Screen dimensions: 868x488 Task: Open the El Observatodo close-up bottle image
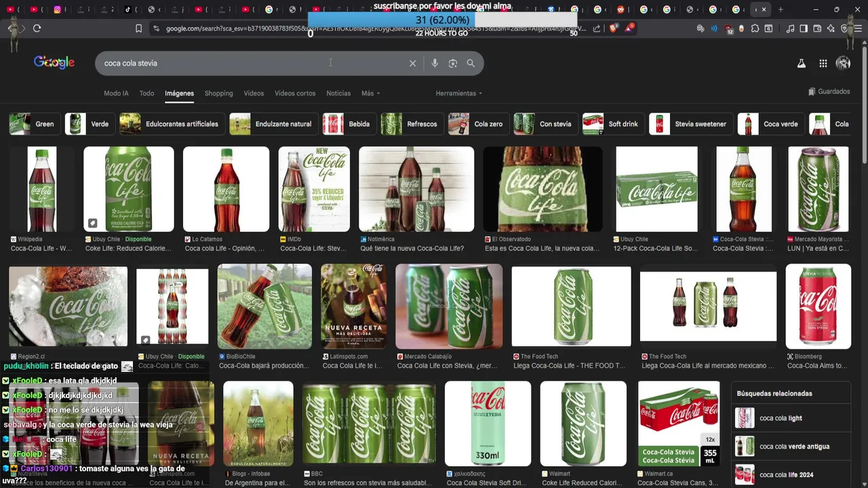542,189
